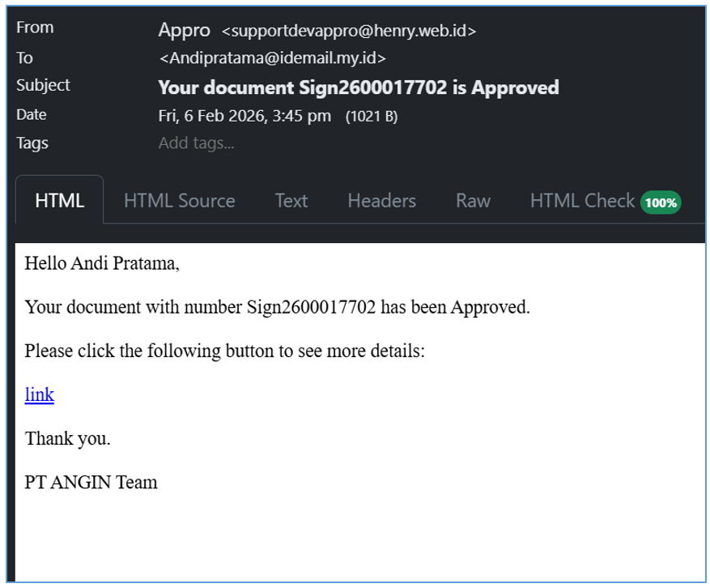Click the green 100% score badge
The height and width of the screenshot is (588, 710).
coord(661,202)
